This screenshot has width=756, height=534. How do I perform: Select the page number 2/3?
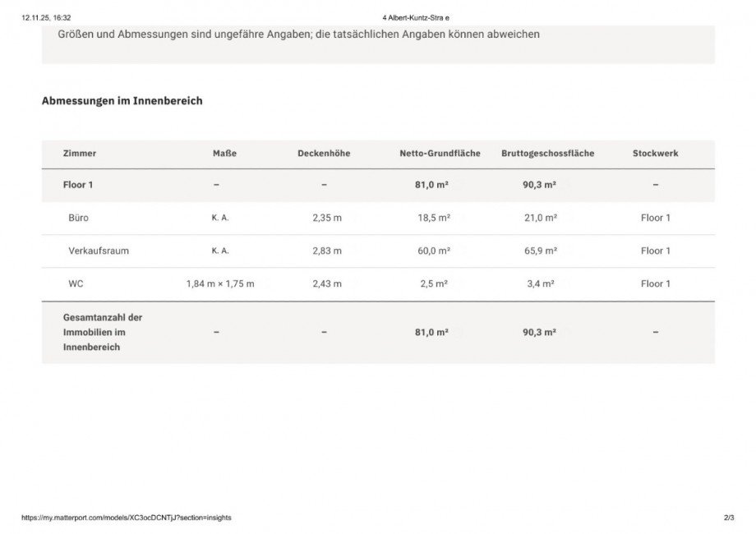[x=729, y=518]
